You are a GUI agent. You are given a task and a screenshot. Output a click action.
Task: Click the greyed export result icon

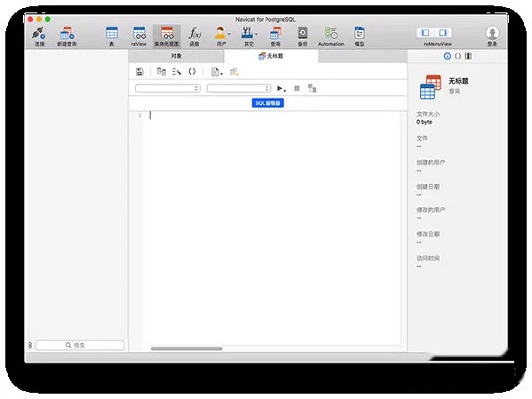tap(234, 72)
